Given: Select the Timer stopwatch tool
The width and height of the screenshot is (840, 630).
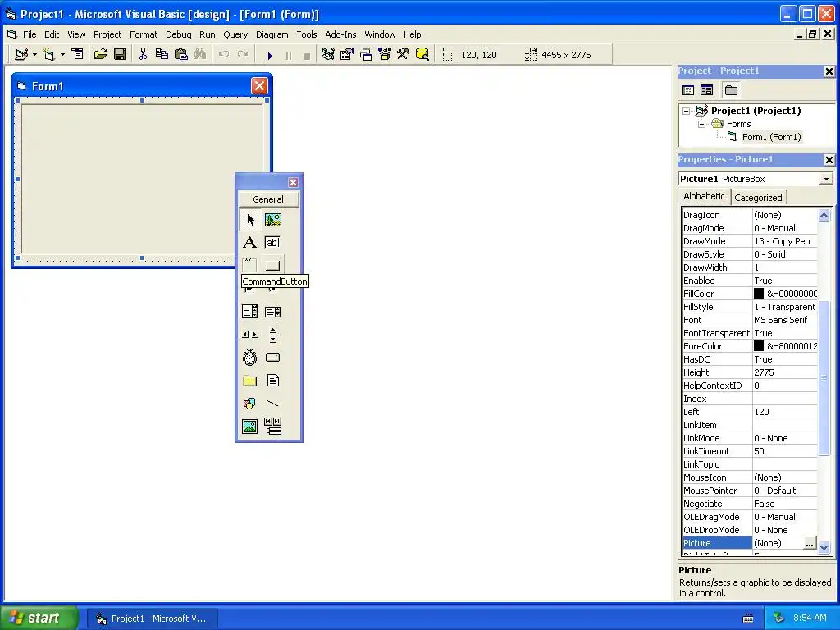Looking at the screenshot, I should 249,358.
